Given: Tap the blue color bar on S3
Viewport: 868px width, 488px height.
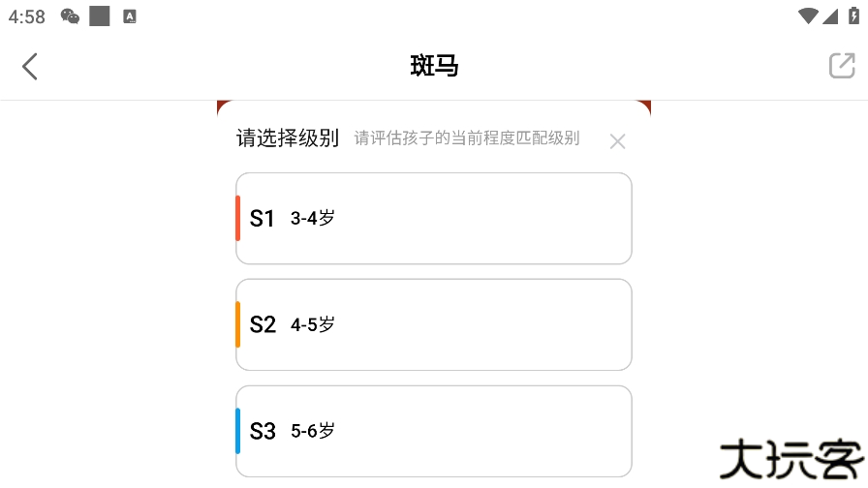Looking at the screenshot, I should (x=238, y=431).
